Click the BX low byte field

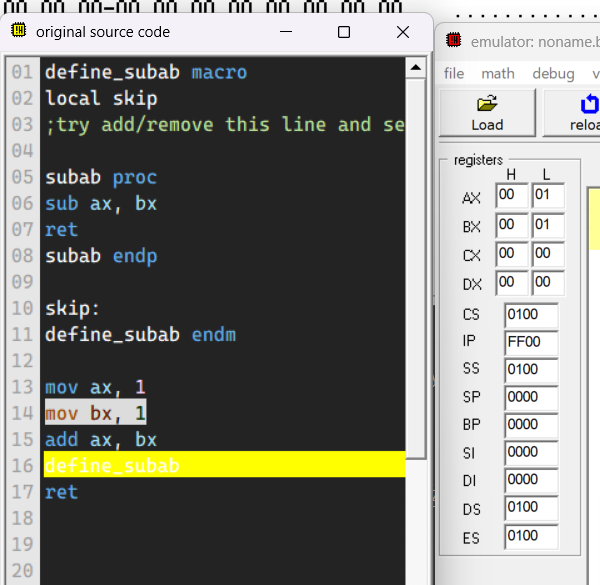pyautogui.click(x=548, y=225)
